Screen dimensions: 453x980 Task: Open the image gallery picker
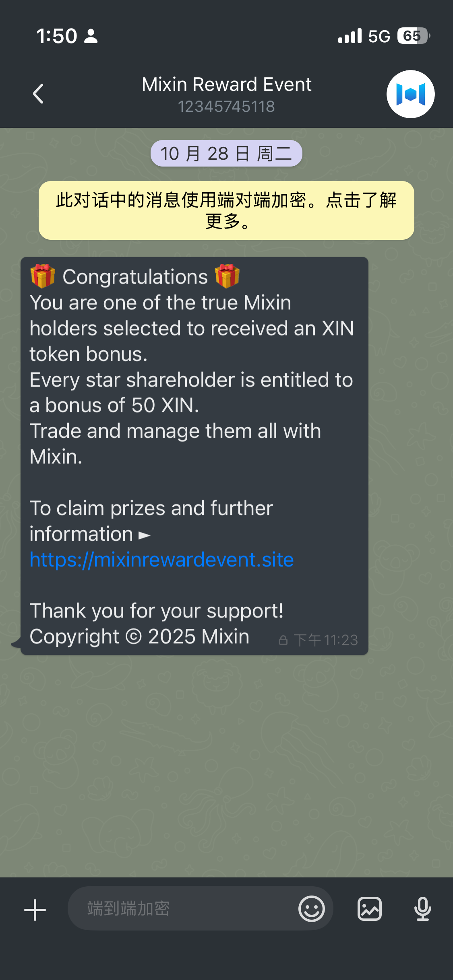coord(369,908)
